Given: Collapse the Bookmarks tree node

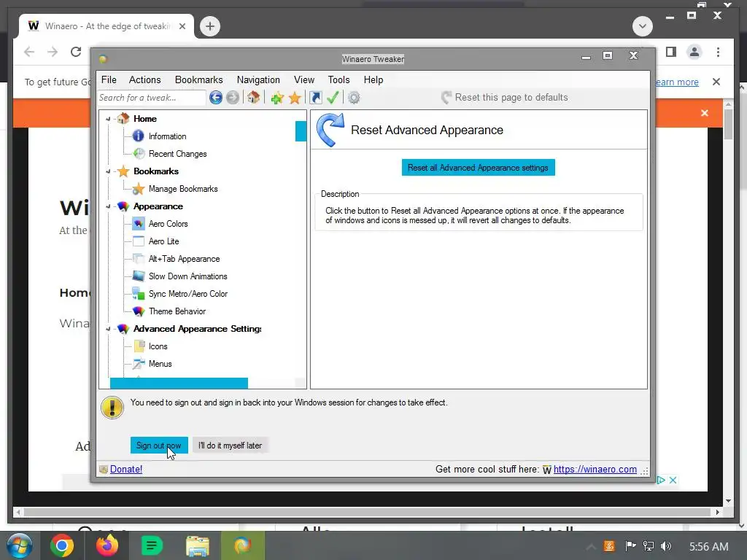Looking at the screenshot, I should (108, 171).
